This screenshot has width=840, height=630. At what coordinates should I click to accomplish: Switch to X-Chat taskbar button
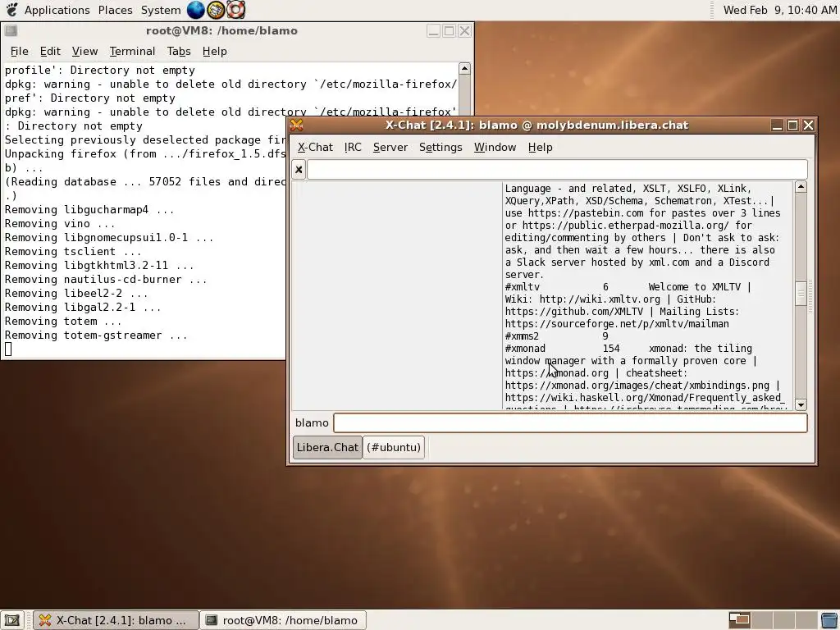[116, 620]
